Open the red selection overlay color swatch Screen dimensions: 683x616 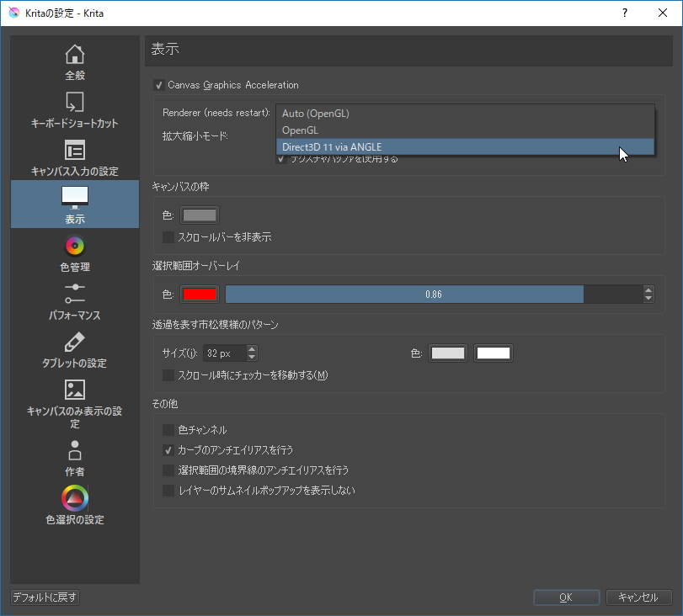[x=200, y=295]
